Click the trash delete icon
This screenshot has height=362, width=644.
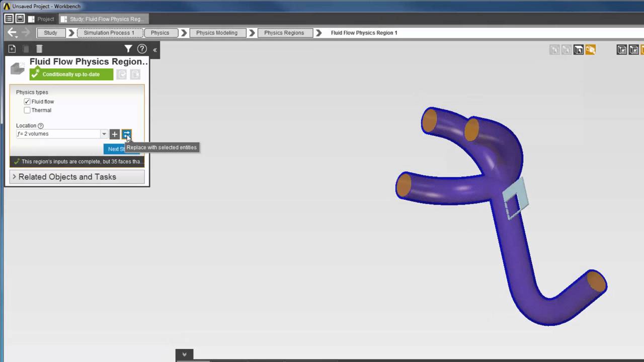coord(39,49)
